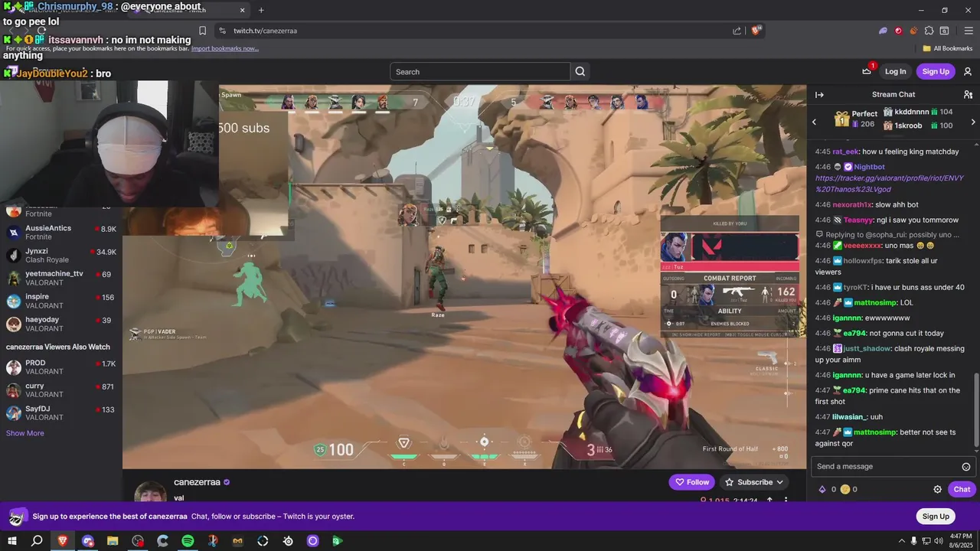The width and height of the screenshot is (980, 551).
Task: Open the user account avatar menu
Action: tap(968, 72)
